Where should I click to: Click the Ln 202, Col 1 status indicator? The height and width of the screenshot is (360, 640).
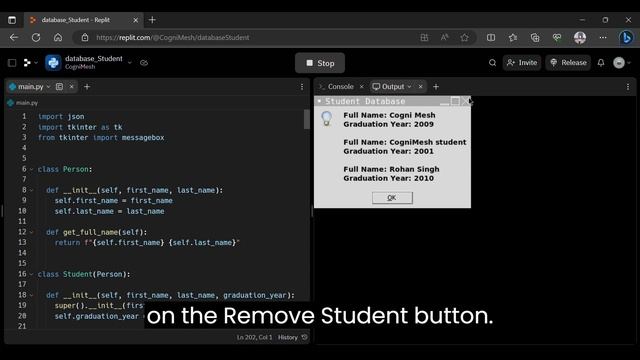pyautogui.click(x=254, y=337)
